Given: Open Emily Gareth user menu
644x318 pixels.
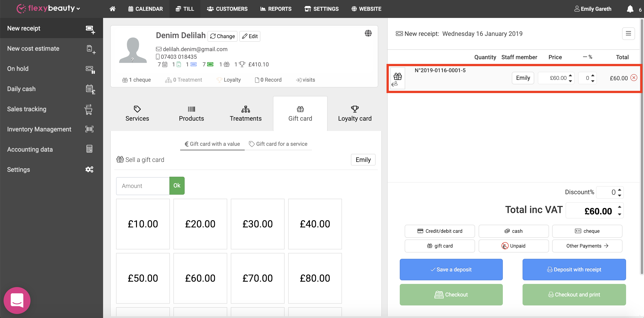Looking at the screenshot, I should [593, 9].
